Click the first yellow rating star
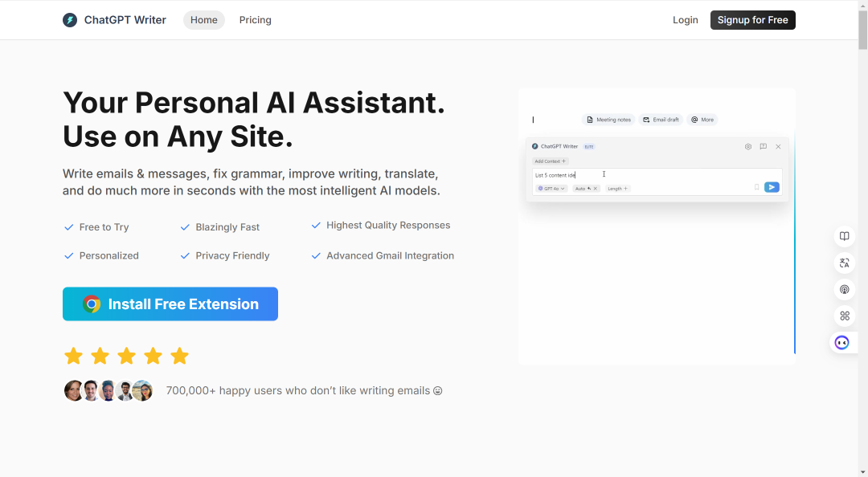This screenshot has height=477, width=868. (x=73, y=356)
